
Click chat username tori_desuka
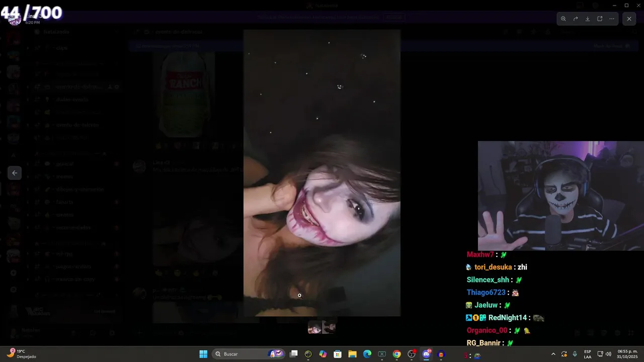493,267
